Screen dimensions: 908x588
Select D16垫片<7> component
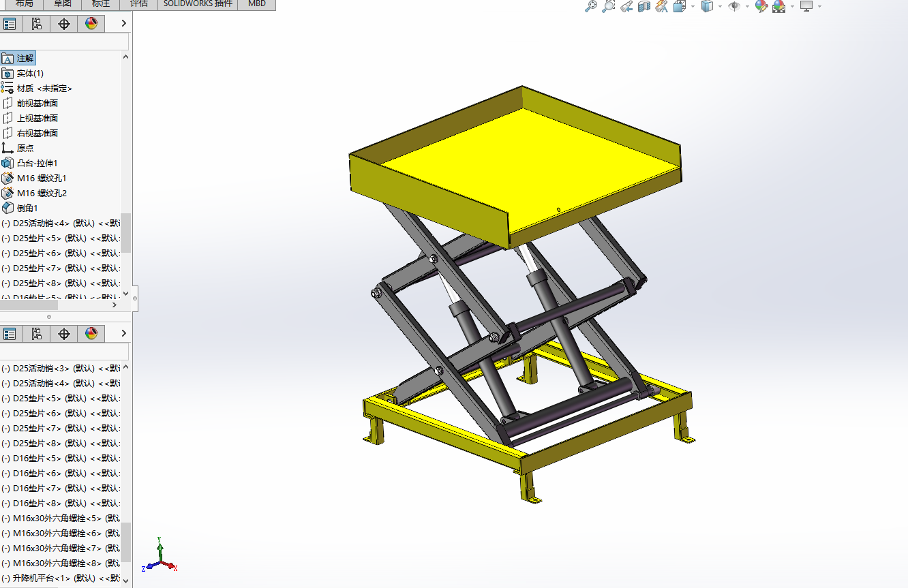click(61, 489)
